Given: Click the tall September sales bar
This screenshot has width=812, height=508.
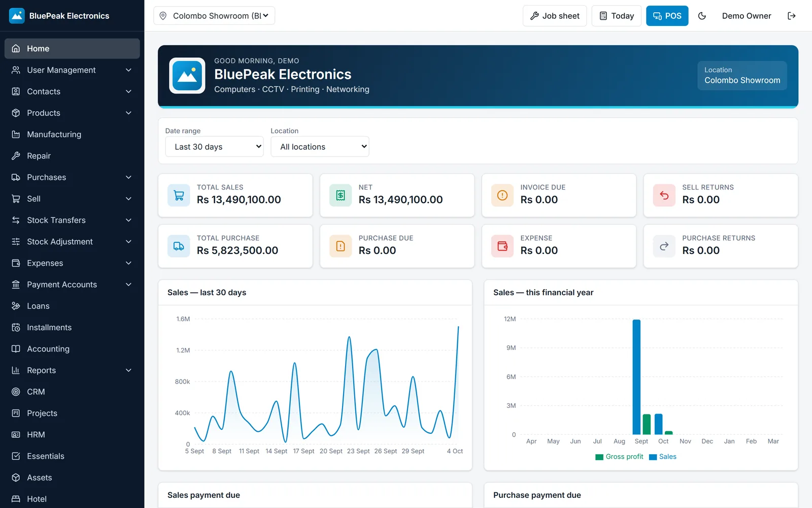Looking at the screenshot, I should pyautogui.click(x=636, y=377).
